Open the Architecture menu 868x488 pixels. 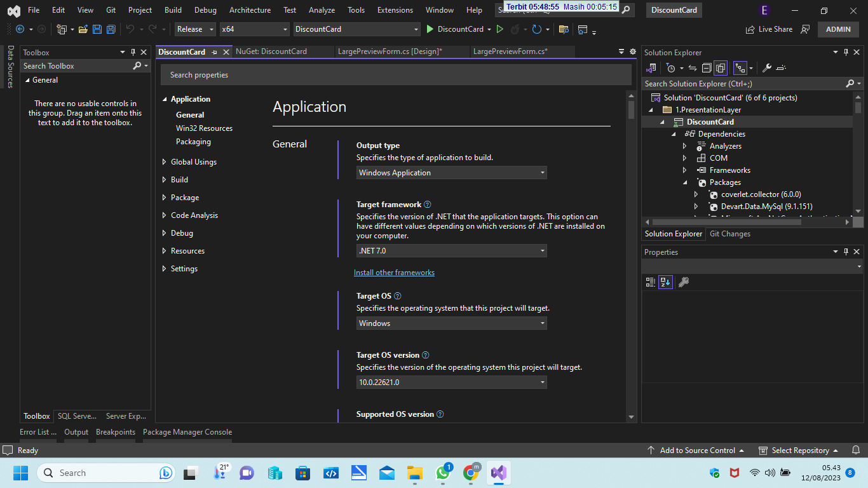pyautogui.click(x=250, y=10)
